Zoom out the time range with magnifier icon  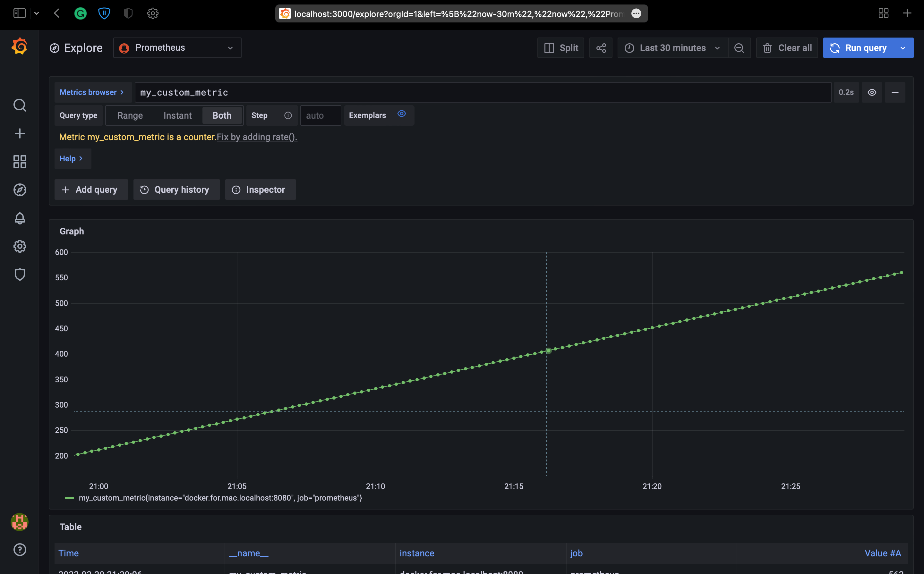[740, 47]
